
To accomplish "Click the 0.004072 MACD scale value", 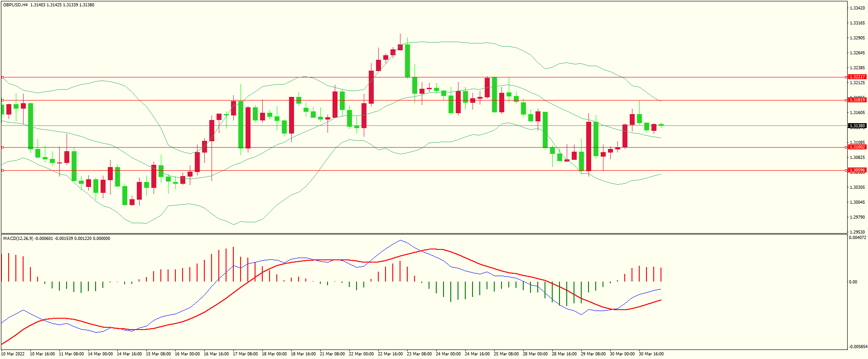I will 857,238.
